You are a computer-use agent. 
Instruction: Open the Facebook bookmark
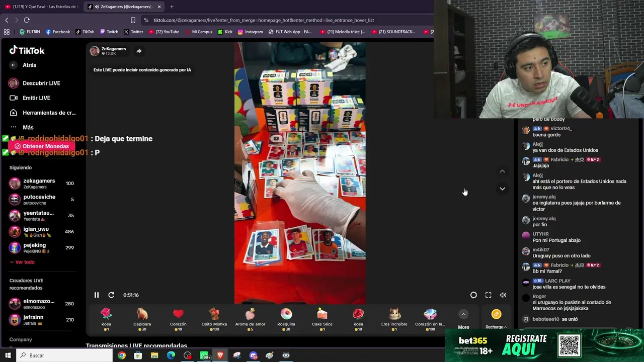pyautogui.click(x=58, y=32)
